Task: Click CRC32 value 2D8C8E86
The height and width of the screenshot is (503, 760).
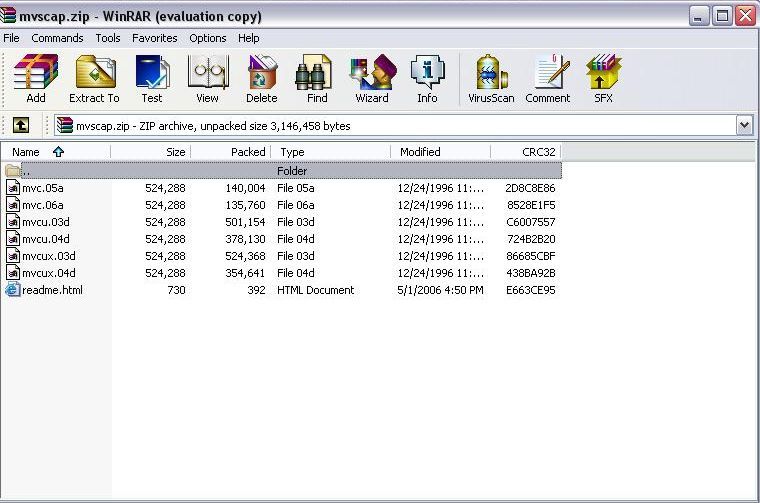Action: pos(530,188)
